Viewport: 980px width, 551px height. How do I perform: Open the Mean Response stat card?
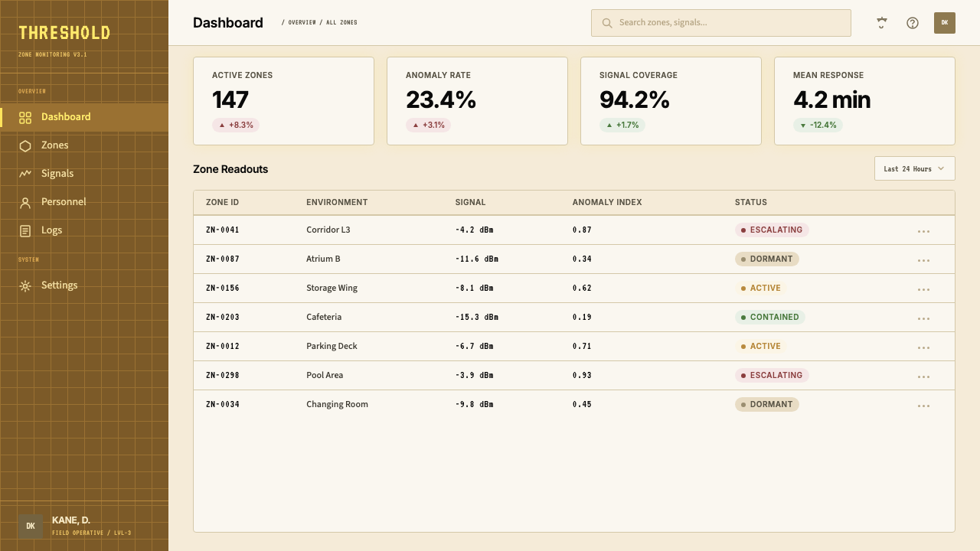[864, 101]
